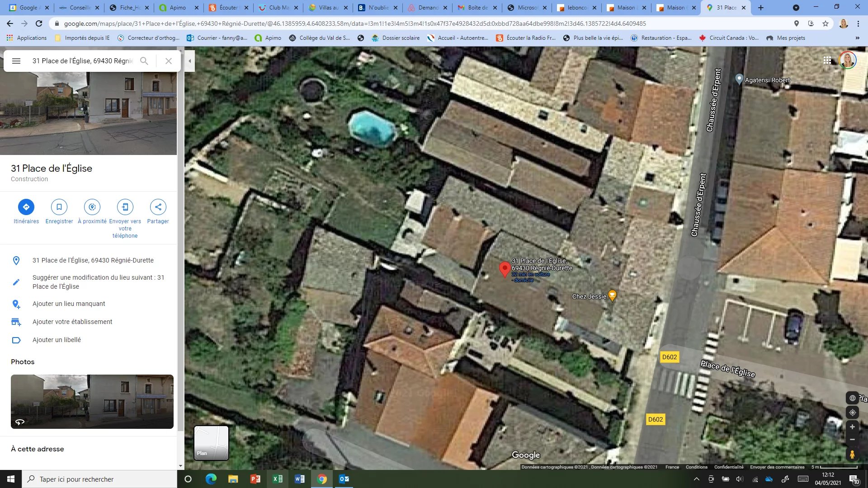The width and height of the screenshot is (868, 488).
Task: Click the À proximité nearby icon
Action: point(92,207)
